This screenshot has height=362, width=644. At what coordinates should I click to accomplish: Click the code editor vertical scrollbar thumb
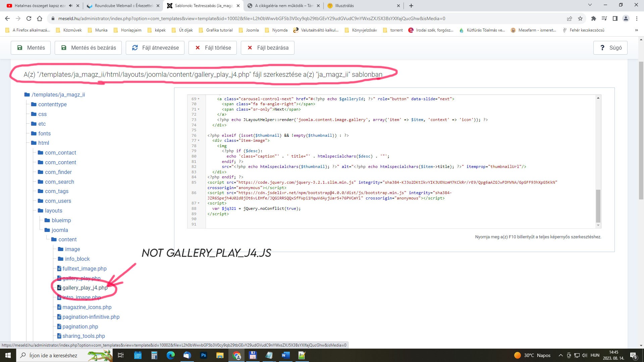click(598, 206)
